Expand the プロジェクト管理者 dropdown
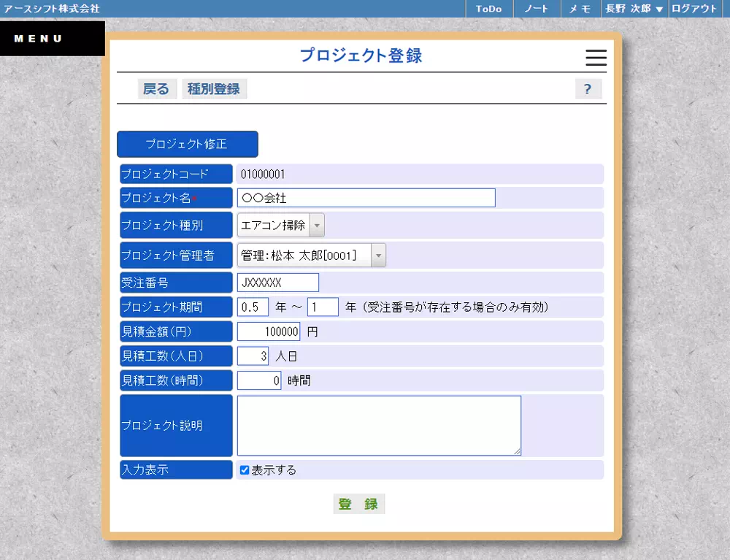This screenshot has height=560, width=730. click(x=378, y=255)
